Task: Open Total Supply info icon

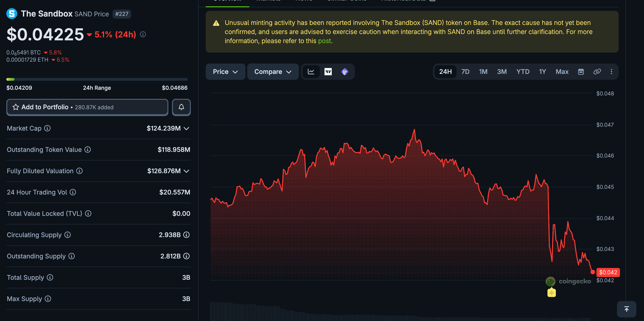Action: pos(50,277)
